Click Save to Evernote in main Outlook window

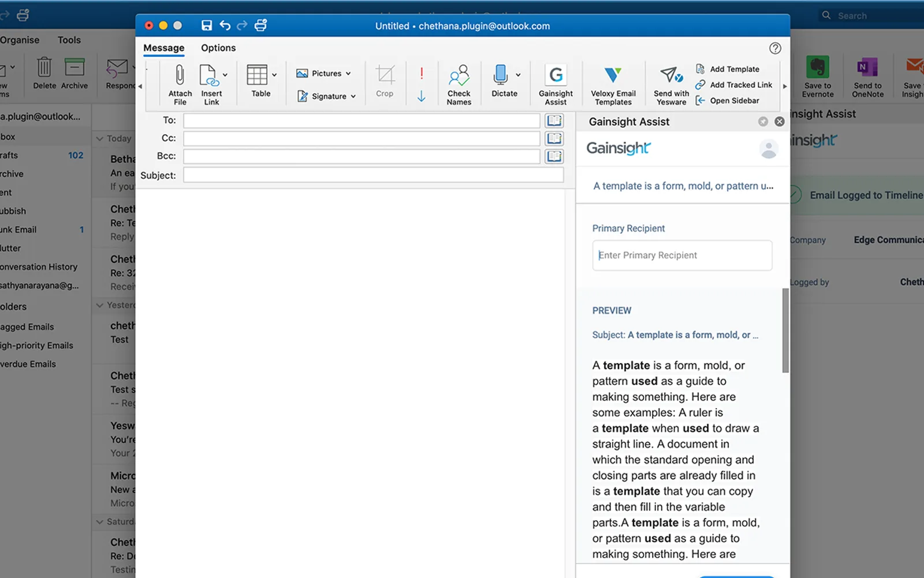(x=818, y=77)
